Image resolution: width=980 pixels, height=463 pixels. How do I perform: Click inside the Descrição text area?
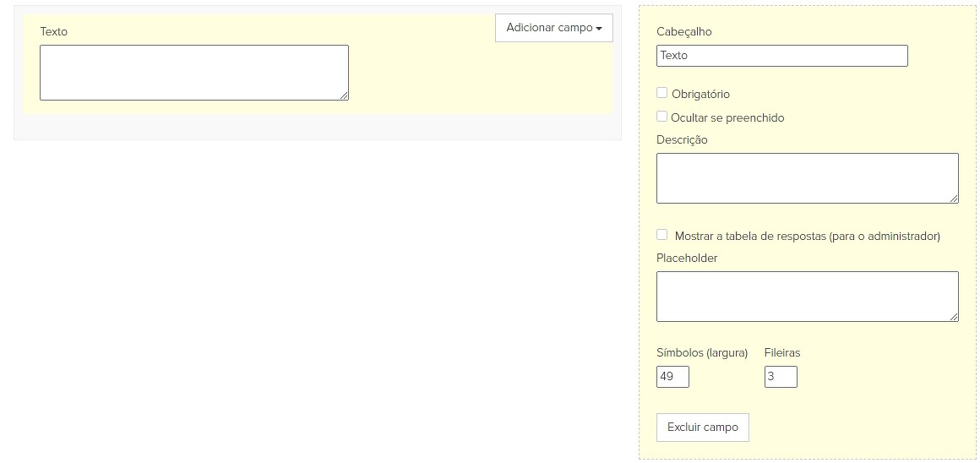807,177
